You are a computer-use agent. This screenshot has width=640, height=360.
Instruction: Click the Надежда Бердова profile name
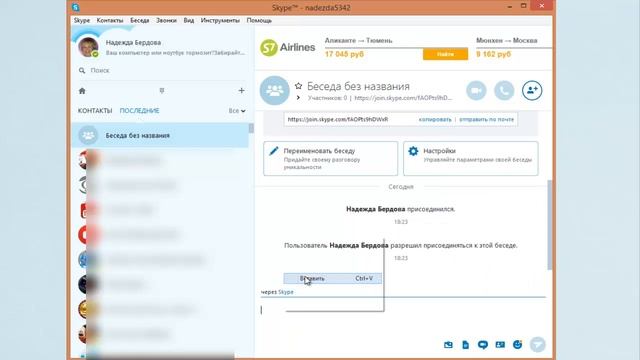pos(133,42)
